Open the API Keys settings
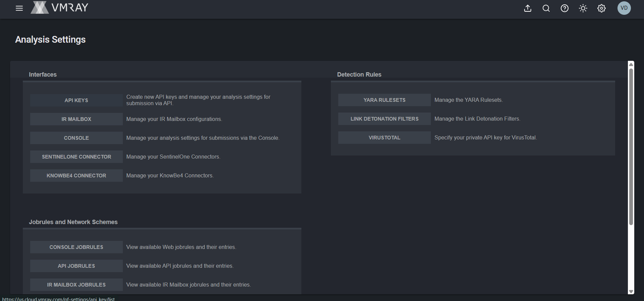 pyautogui.click(x=76, y=100)
